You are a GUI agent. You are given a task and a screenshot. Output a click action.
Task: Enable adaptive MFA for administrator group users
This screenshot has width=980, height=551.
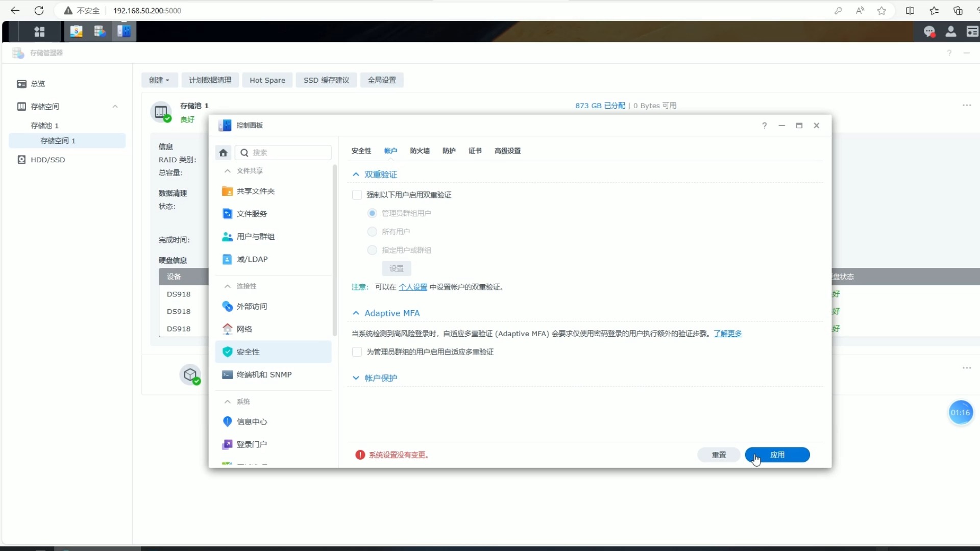click(x=357, y=352)
